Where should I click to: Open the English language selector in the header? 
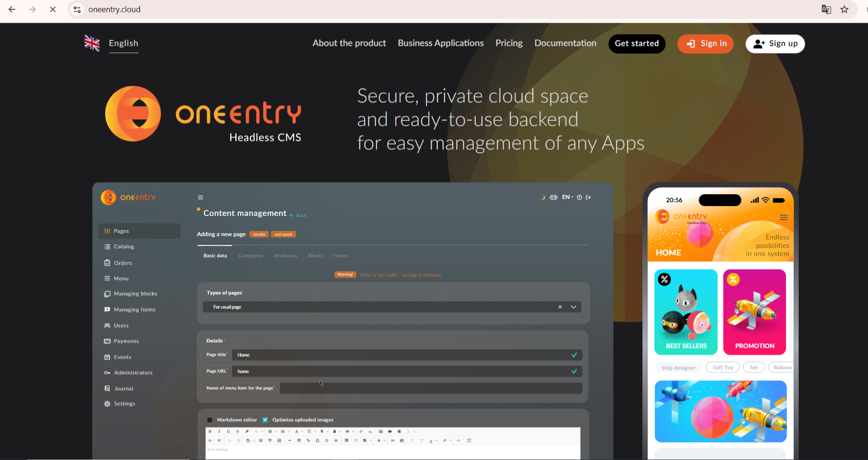[123, 43]
